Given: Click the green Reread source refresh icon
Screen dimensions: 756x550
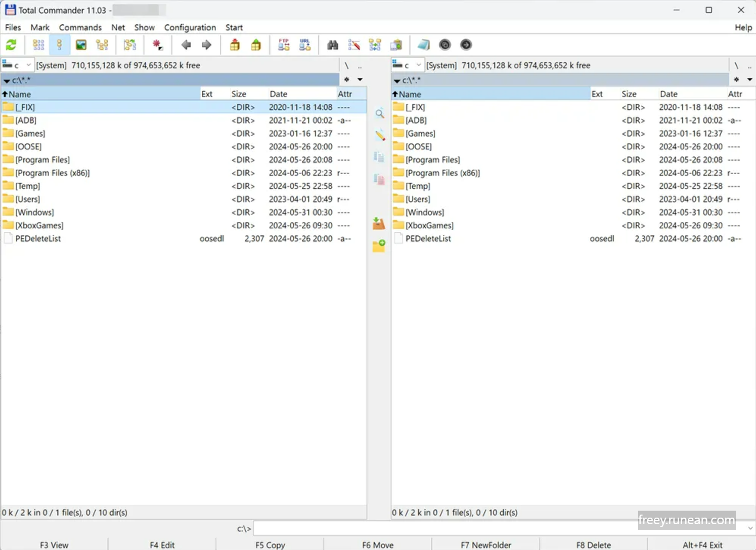Looking at the screenshot, I should click(11, 45).
